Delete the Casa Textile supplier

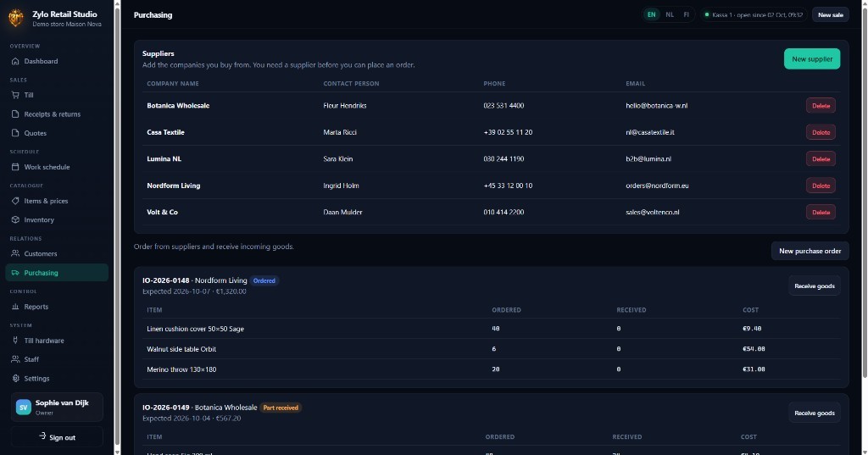pos(821,132)
